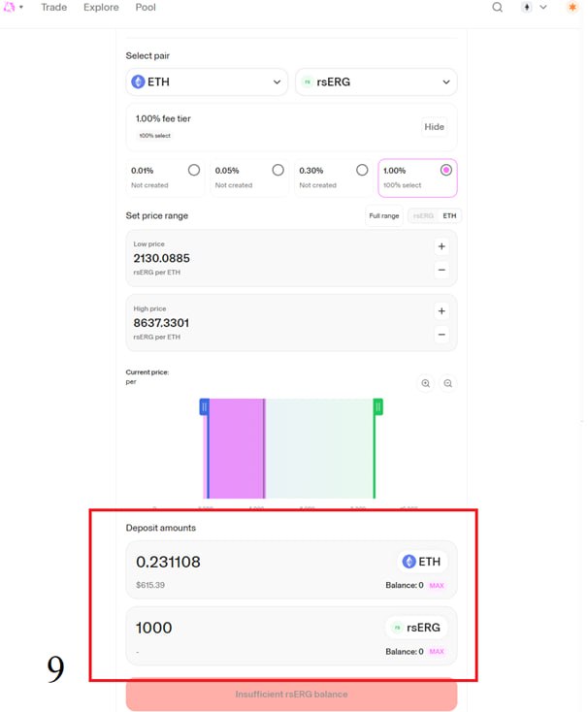Click the wallet avatar icon
The image size is (588, 712).
coord(572,8)
